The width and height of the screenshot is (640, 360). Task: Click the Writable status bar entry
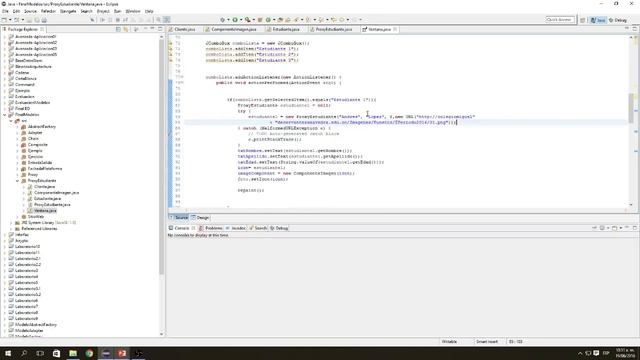coord(449,341)
